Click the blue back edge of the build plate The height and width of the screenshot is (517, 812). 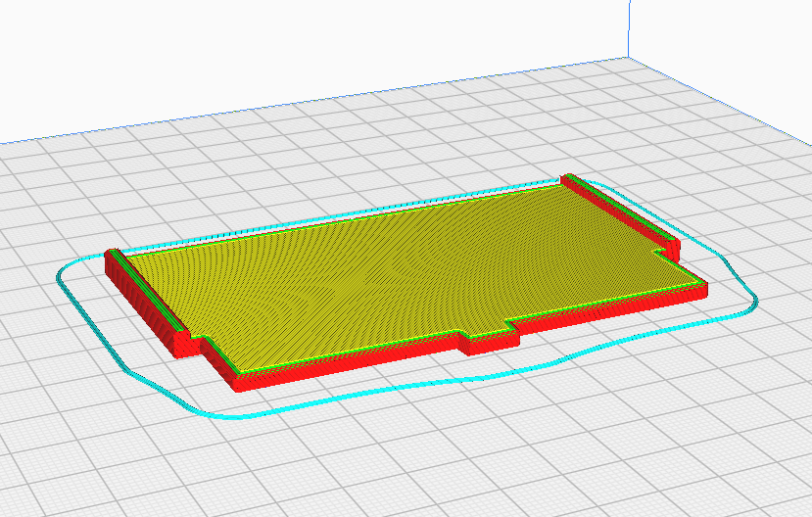click(x=310, y=101)
